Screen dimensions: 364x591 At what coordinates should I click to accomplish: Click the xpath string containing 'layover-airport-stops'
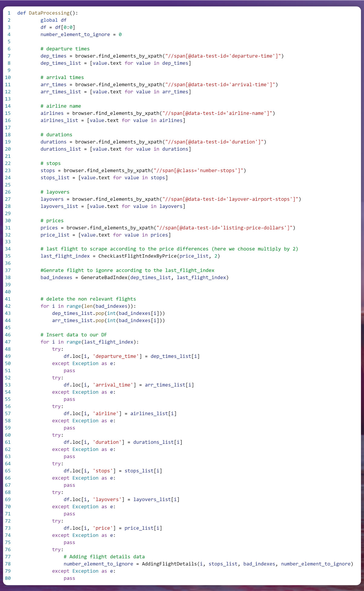click(x=230, y=199)
